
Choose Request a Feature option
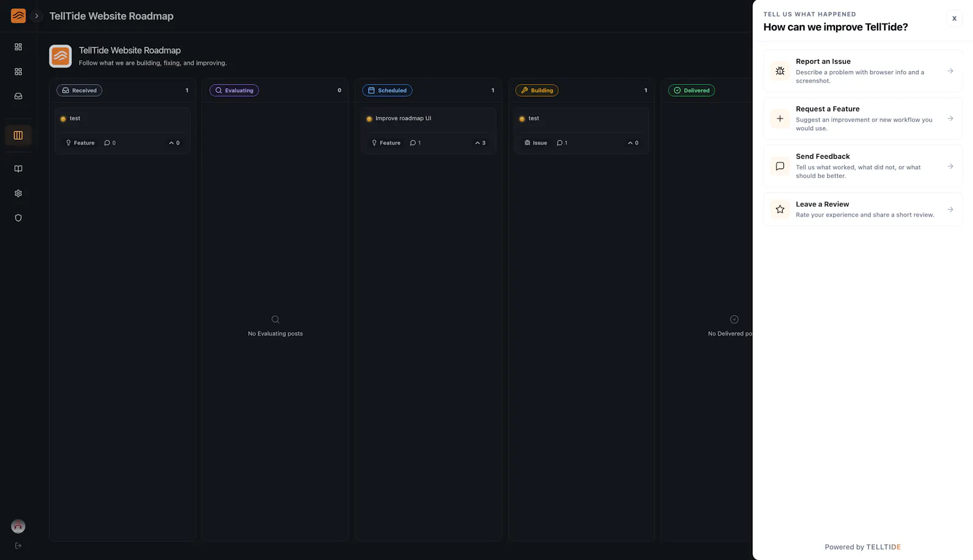(862, 119)
